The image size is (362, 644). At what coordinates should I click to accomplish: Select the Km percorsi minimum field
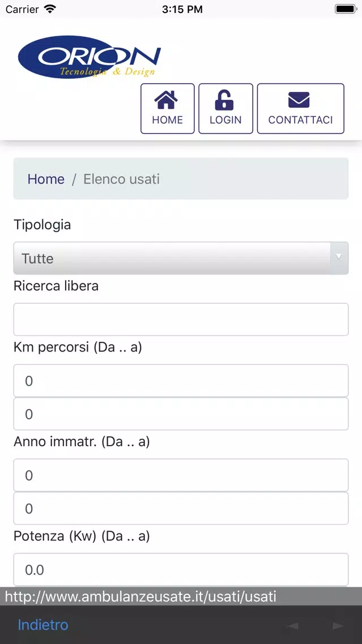pyautogui.click(x=181, y=381)
